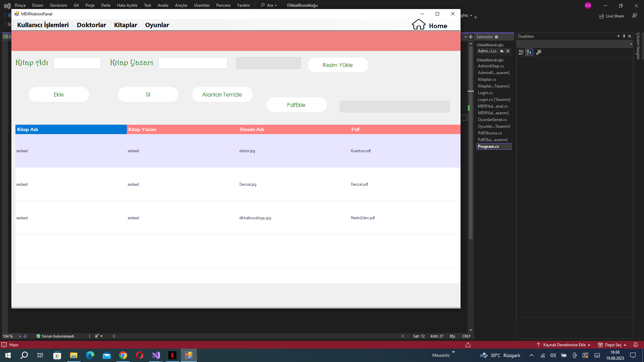
Task: Click the PdfEkle button
Action: pos(297,105)
